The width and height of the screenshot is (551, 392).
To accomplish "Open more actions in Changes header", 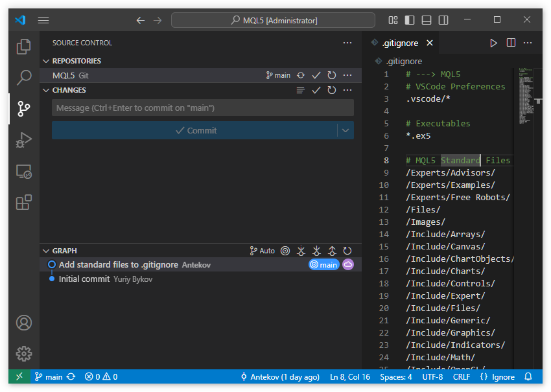I will [x=347, y=90].
